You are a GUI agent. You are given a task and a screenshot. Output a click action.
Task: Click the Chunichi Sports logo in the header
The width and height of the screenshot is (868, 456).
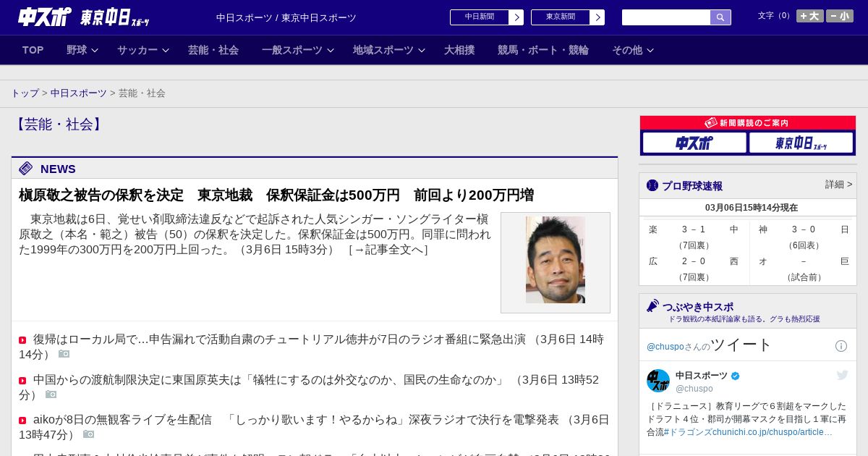(44, 17)
